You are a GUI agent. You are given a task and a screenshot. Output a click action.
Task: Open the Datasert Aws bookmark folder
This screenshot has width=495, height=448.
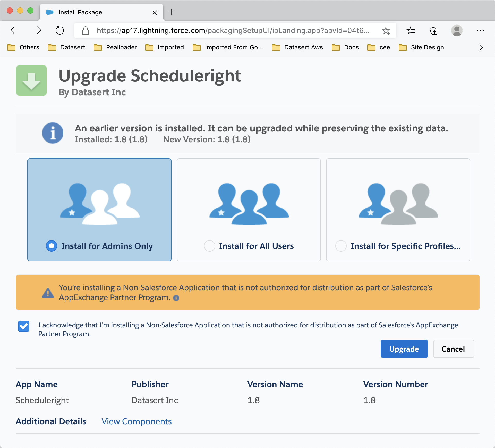pyautogui.click(x=297, y=47)
